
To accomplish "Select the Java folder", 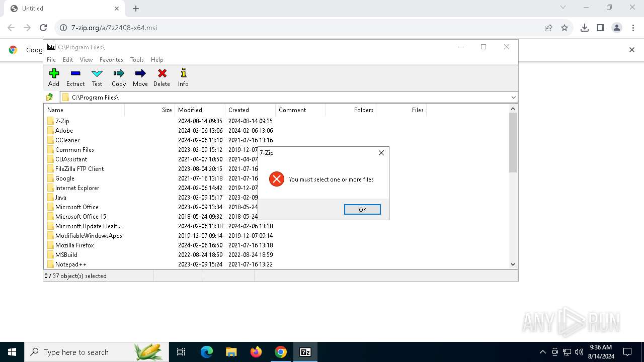I will click(x=60, y=198).
